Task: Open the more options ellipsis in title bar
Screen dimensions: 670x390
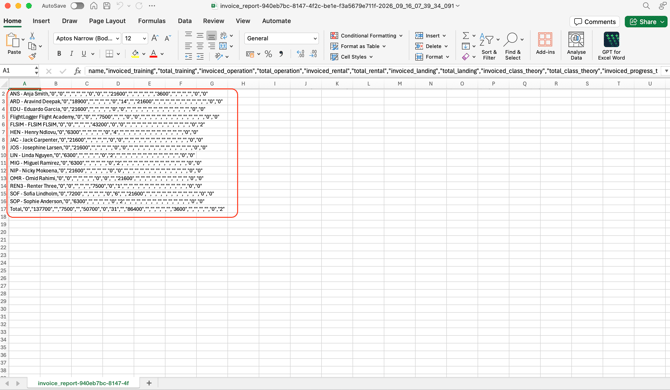Action: 152,6
